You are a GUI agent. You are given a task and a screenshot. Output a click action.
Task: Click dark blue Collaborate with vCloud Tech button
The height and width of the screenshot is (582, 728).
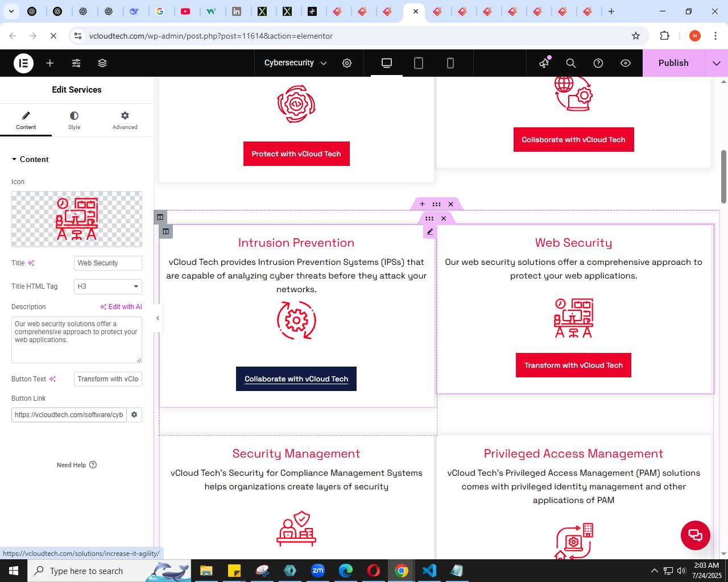[x=296, y=379]
